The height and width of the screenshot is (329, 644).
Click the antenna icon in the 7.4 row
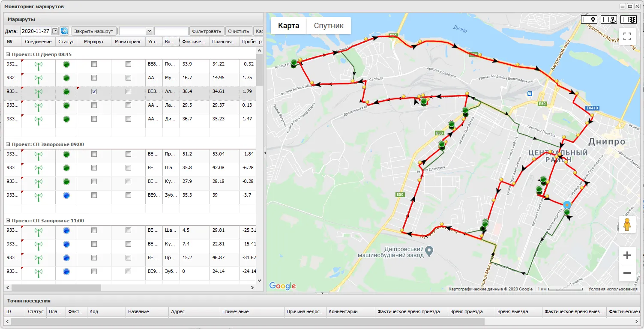[x=38, y=246]
